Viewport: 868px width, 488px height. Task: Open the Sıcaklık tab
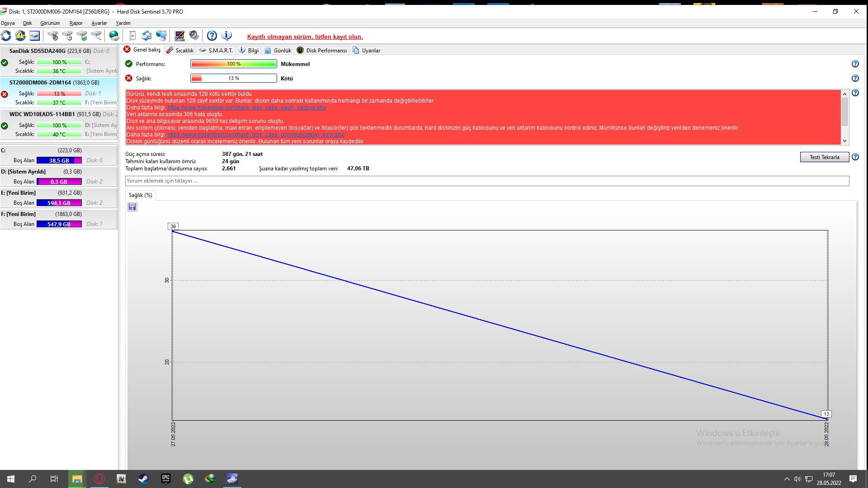(180, 51)
